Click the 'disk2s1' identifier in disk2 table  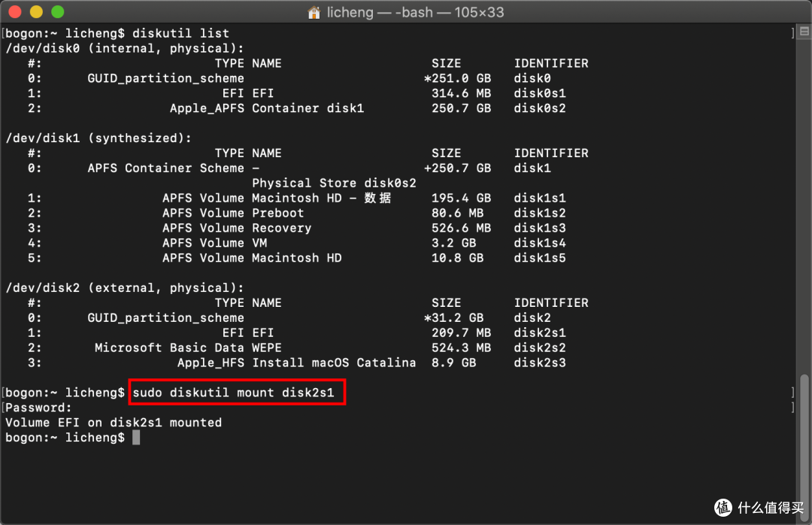[540, 332]
